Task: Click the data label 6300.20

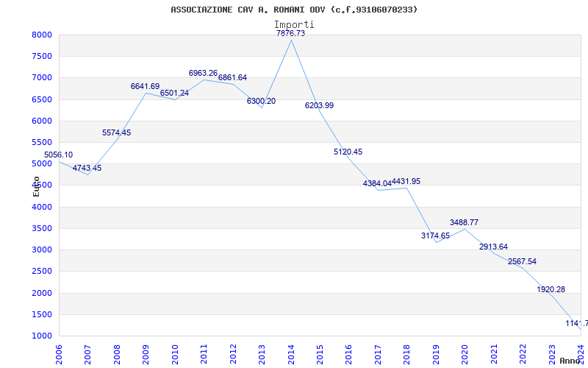Action: pyautogui.click(x=262, y=101)
